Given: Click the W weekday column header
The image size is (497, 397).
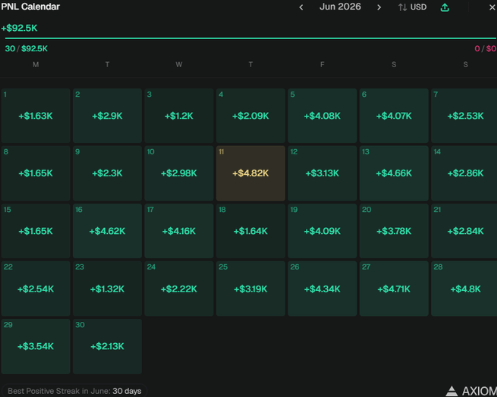Looking at the screenshot, I should coord(179,64).
